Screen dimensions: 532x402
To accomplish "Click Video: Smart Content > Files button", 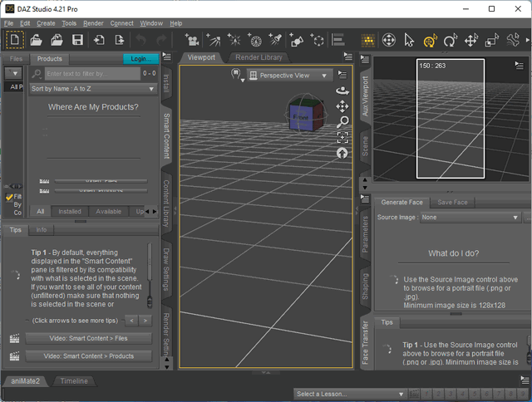I will [88, 338].
